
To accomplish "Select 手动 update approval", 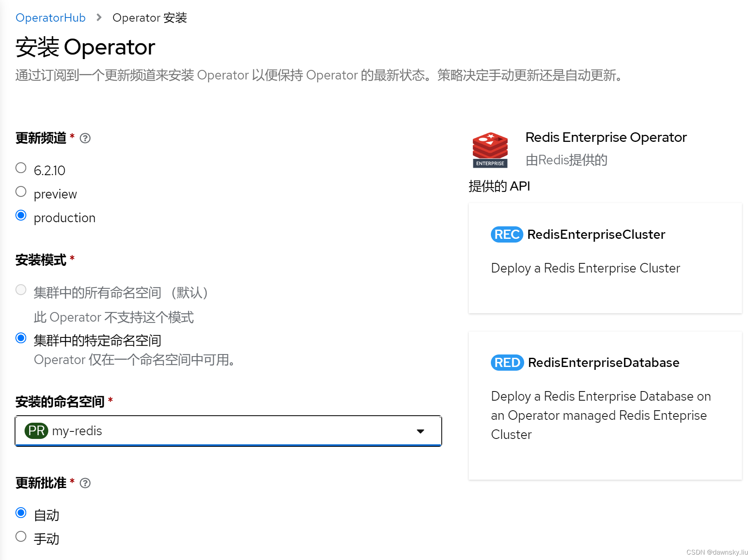I will (x=21, y=537).
